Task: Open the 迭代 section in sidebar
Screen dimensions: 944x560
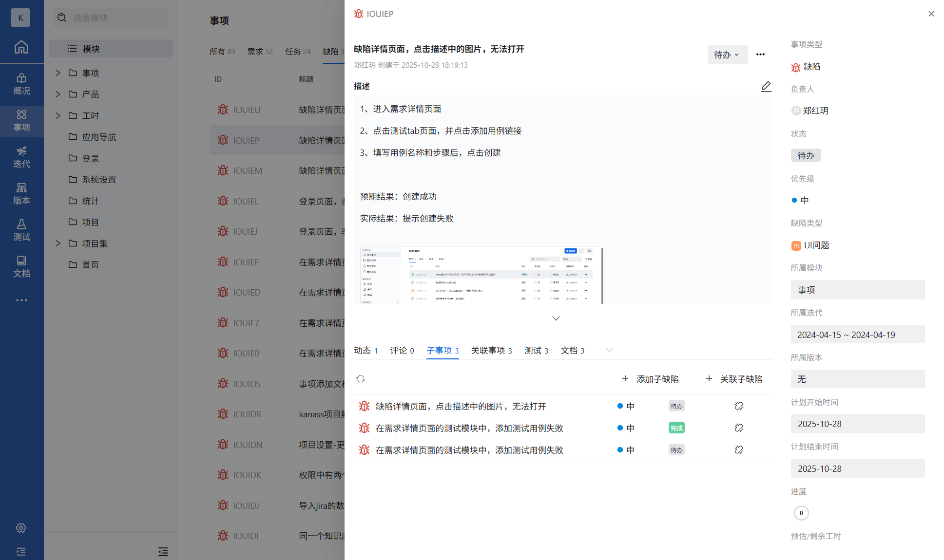Action: [21, 157]
